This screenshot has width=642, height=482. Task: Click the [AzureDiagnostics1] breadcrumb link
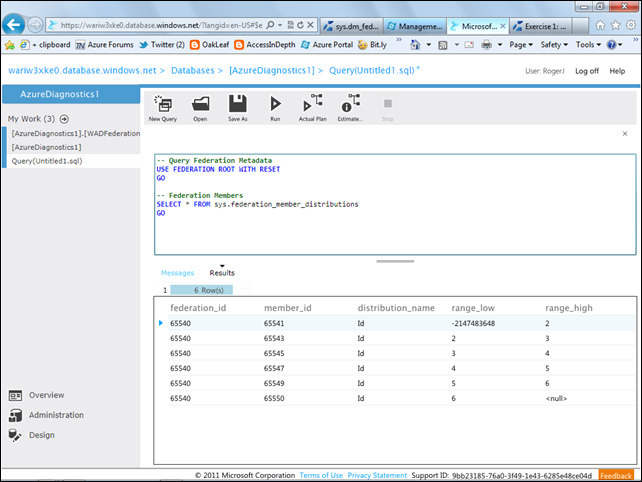(271, 70)
